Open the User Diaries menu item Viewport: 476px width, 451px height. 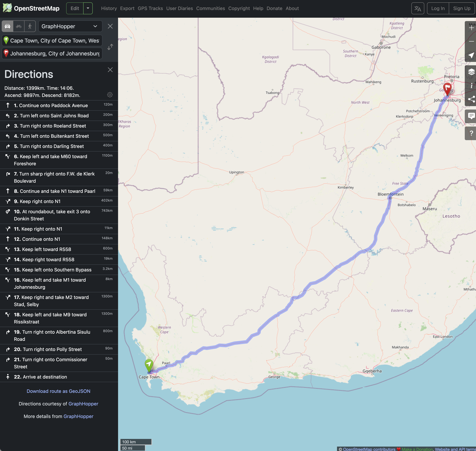(x=179, y=8)
